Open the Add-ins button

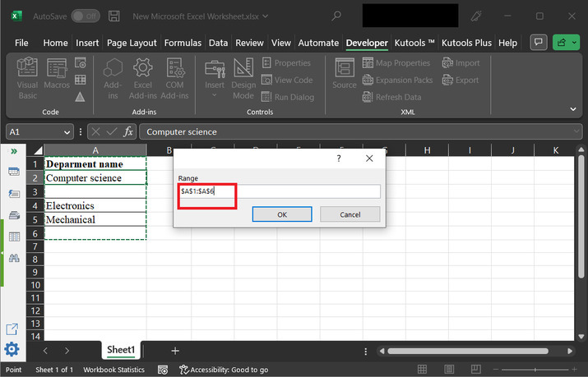pos(113,79)
